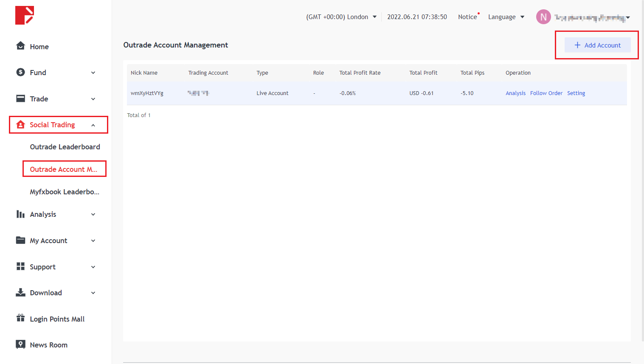Screen dimensions: 644x364
Task: Click the Login Points Mall gift icon
Action: (20, 318)
